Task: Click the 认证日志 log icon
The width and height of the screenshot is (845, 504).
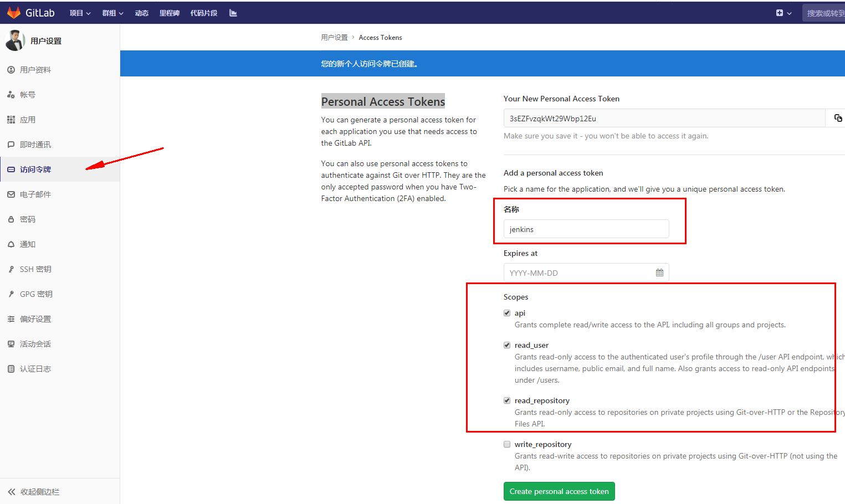Action: pos(11,369)
